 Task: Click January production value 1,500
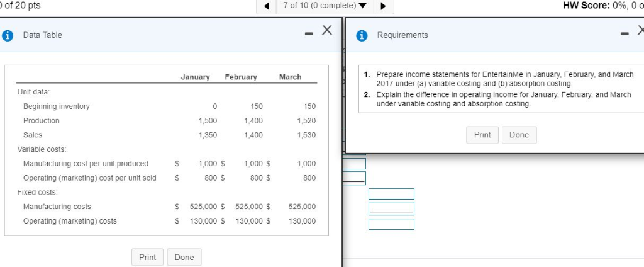coord(208,120)
